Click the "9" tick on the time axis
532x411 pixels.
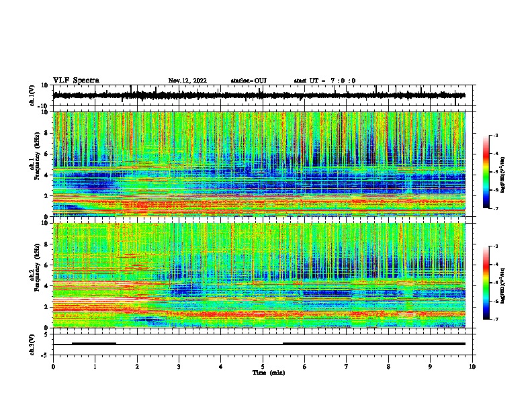[x=430, y=367]
